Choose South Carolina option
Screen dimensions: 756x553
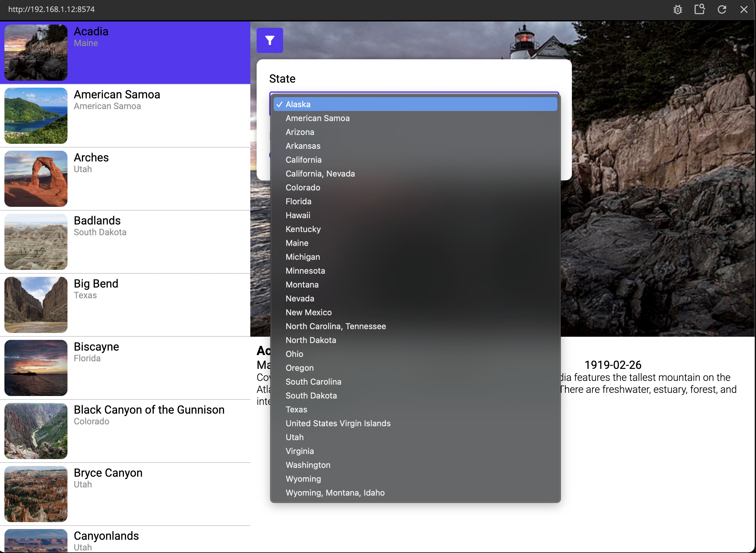coord(415,381)
